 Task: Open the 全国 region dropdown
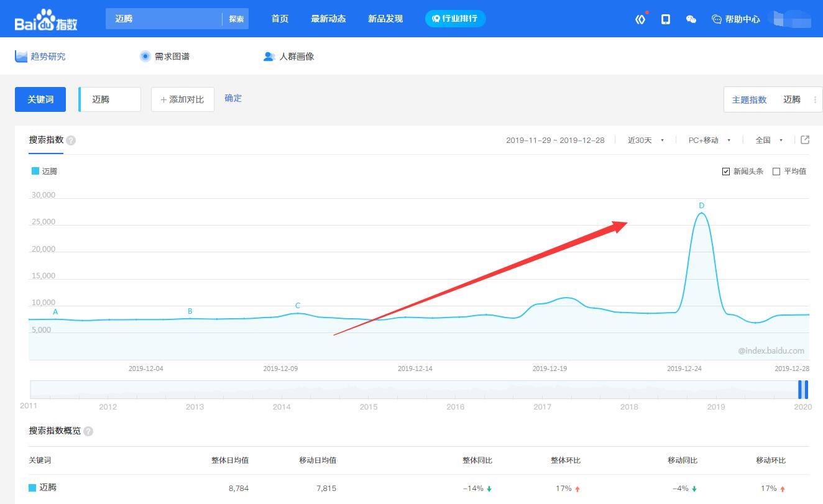pyautogui.click(x=769, y=140)
